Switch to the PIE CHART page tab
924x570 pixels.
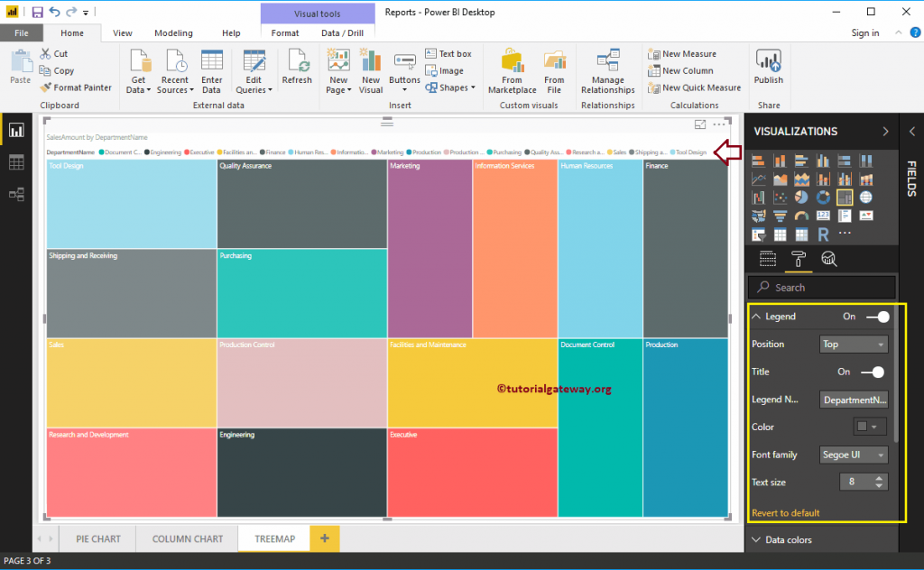click(97, 538)
